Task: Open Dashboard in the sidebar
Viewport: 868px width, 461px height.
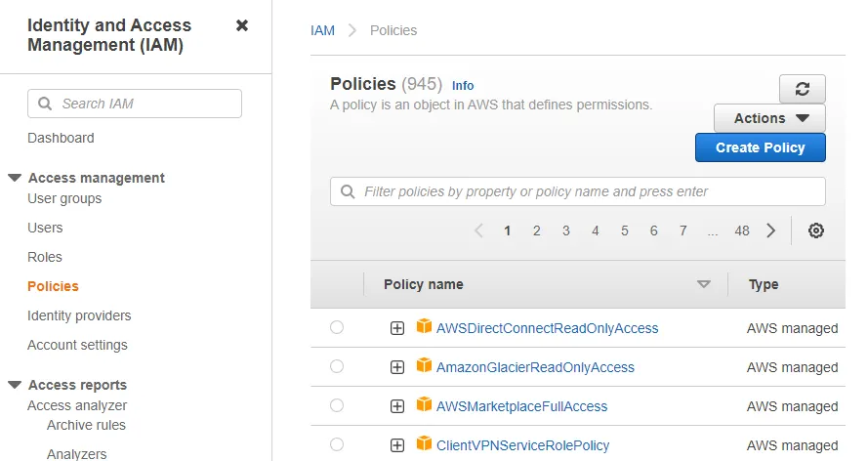Action: tap(61, 138)
